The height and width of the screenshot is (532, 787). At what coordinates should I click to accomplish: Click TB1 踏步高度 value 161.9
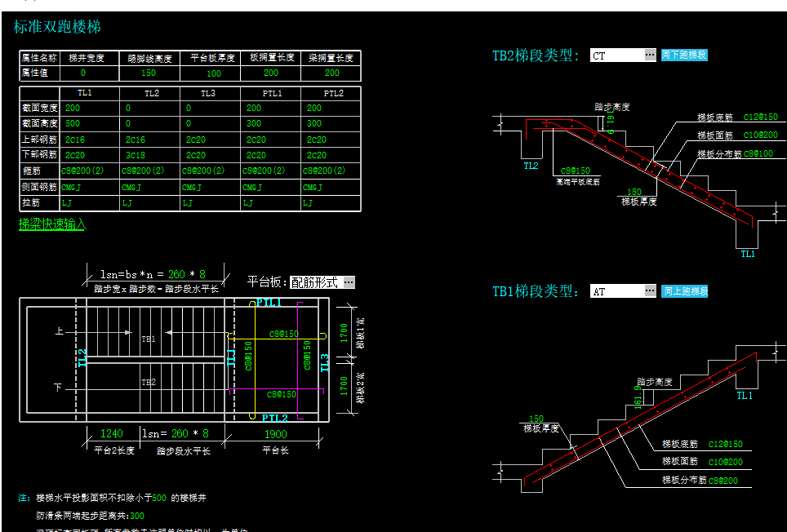coord(638,397)
